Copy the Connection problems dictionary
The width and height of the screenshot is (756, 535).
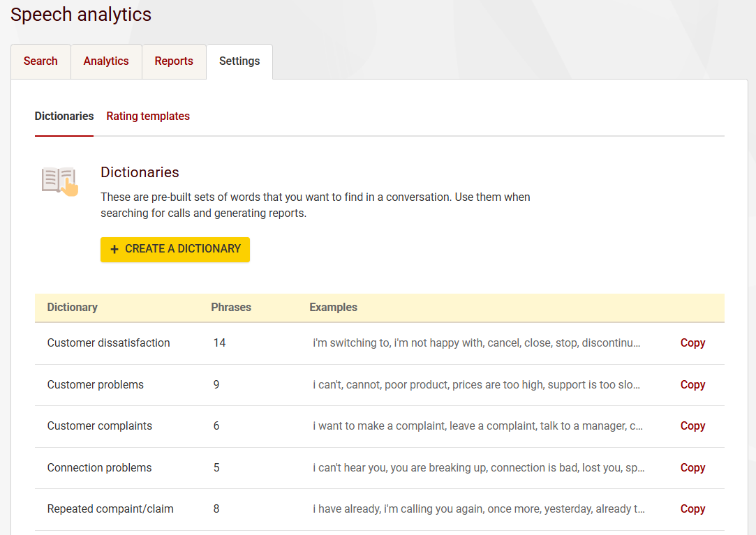coord(692,468)
